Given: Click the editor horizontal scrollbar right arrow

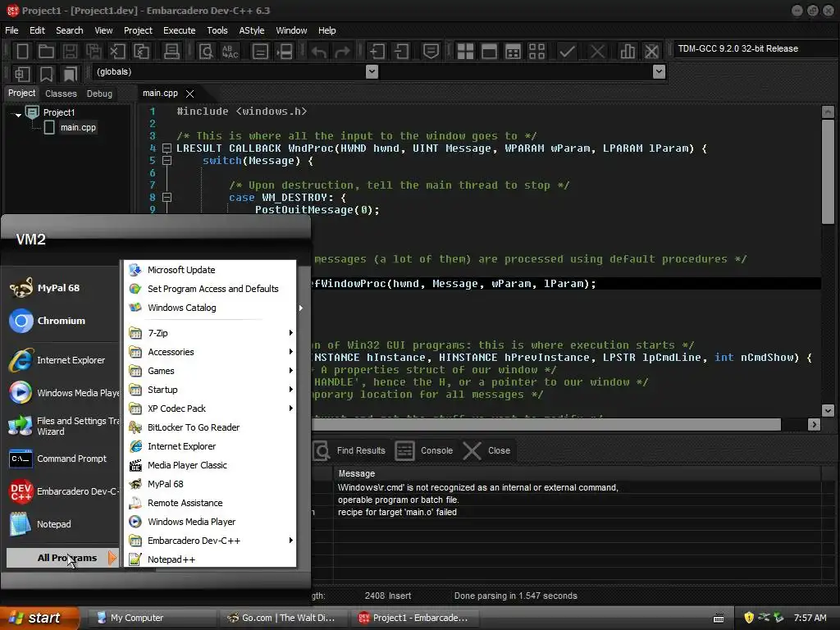Looking at the screenshot, I should [x=814, y=424].
